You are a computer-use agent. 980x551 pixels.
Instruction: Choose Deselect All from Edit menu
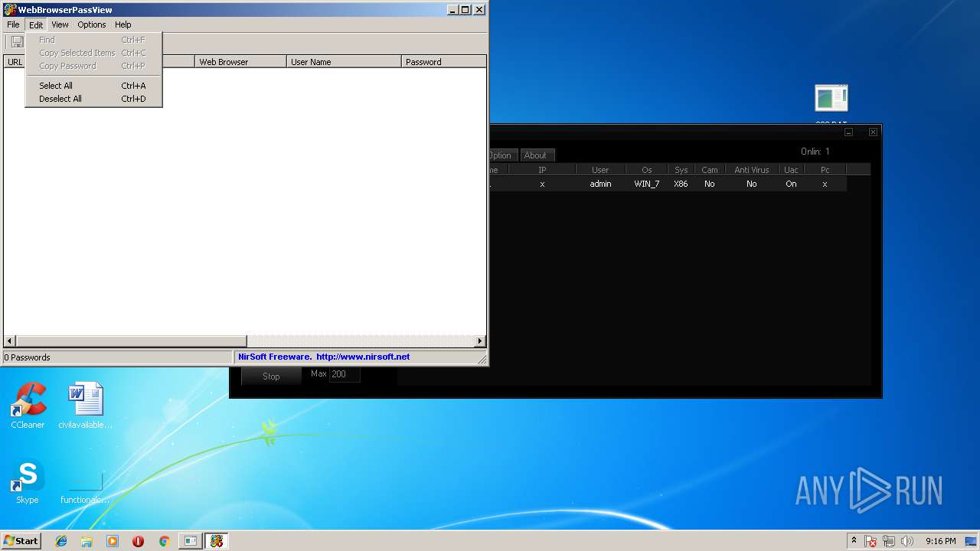click(x=93, y=99)
